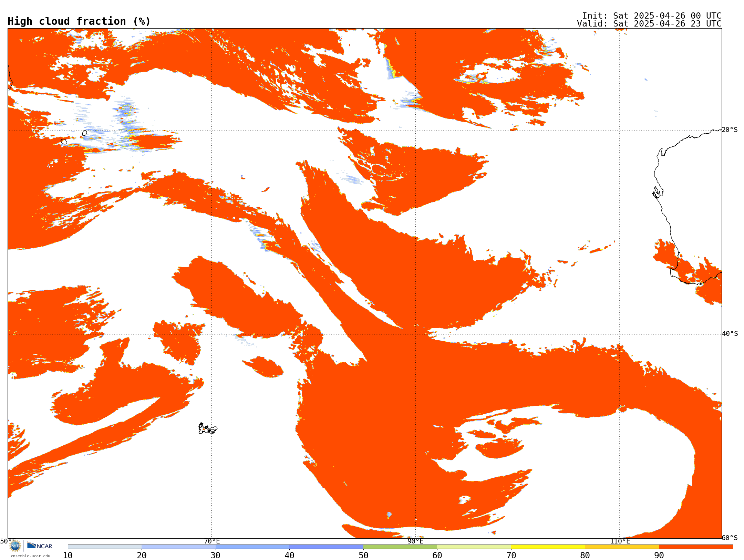This screenshot has width=744, height=560.
Task: Click the 50°E longitude label
Action: (x=8, y=541)
